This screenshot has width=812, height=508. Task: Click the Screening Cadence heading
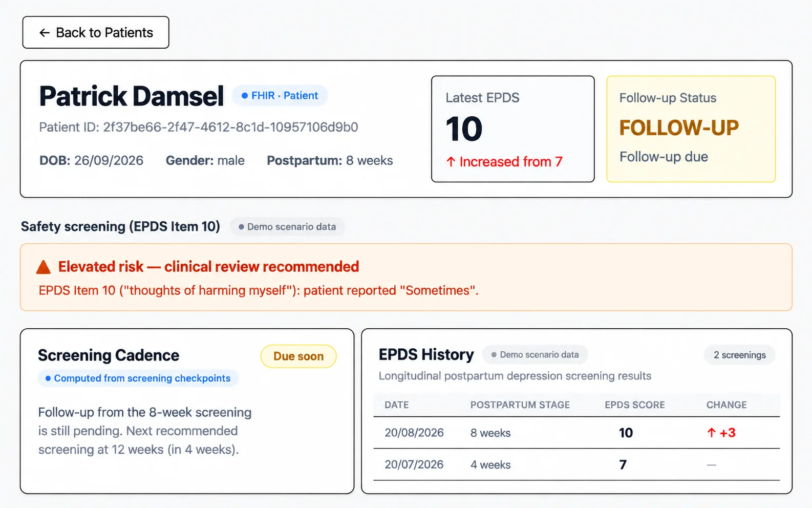coord(109,355)
